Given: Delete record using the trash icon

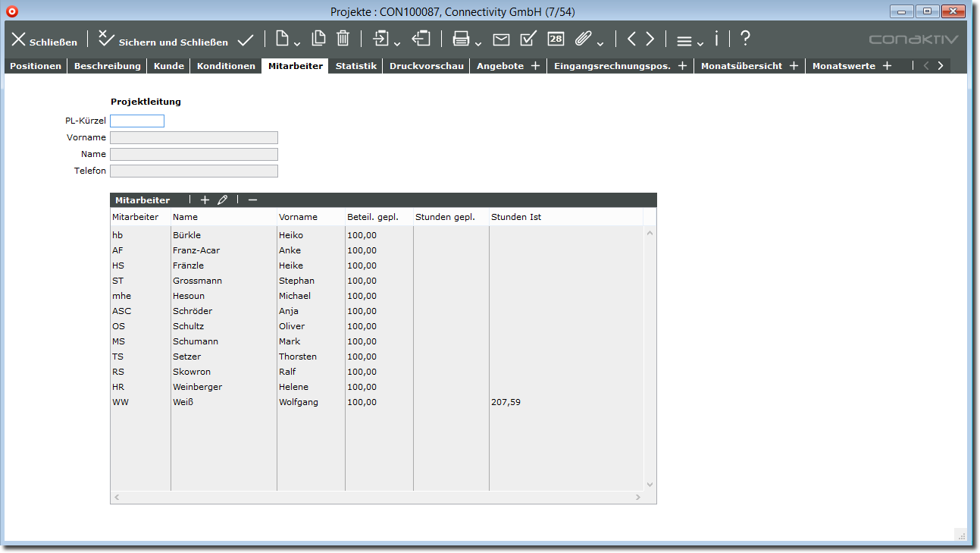Looking at the screenshot, I should click(x=343, y=39).
